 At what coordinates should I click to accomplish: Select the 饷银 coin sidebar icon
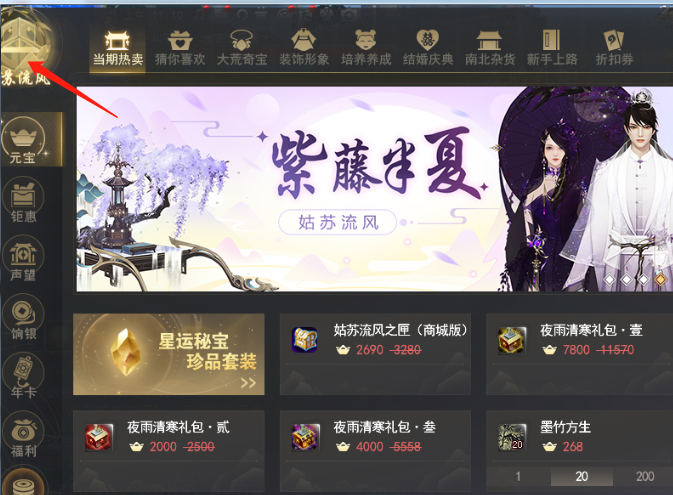24,317
